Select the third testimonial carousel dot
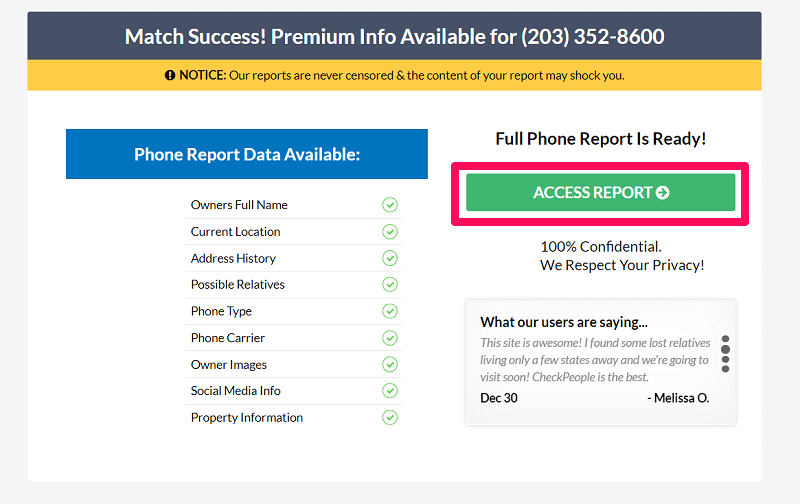This screenshot has width=800, height=504. [x=726, y=359]
